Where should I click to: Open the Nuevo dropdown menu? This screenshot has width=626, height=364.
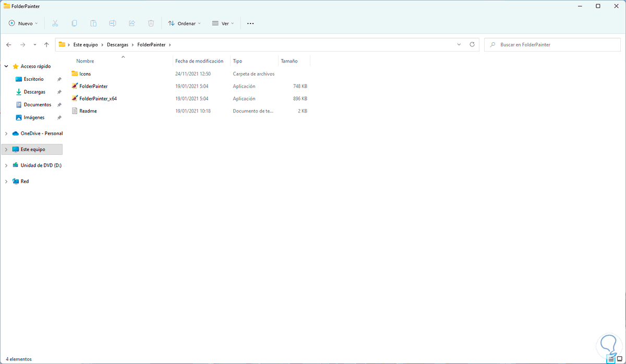(x=23, y=23)
